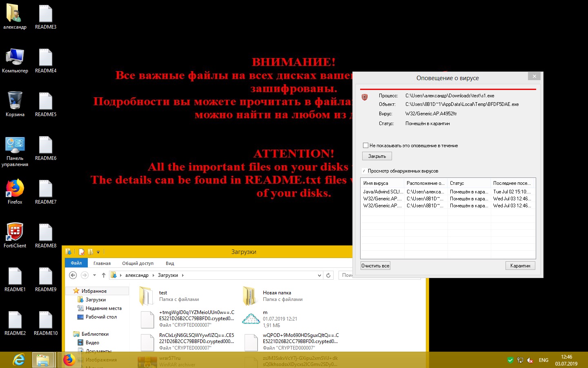This screenshot has height=368, width=588.
Task: Switch to the Вид ribbon tab
Action: [170, 263]
